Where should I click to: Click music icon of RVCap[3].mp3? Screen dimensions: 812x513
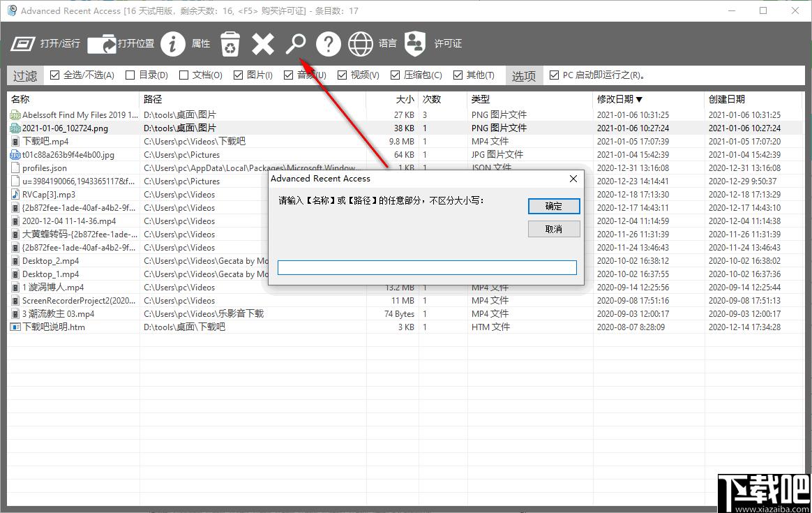coord(15,194)
